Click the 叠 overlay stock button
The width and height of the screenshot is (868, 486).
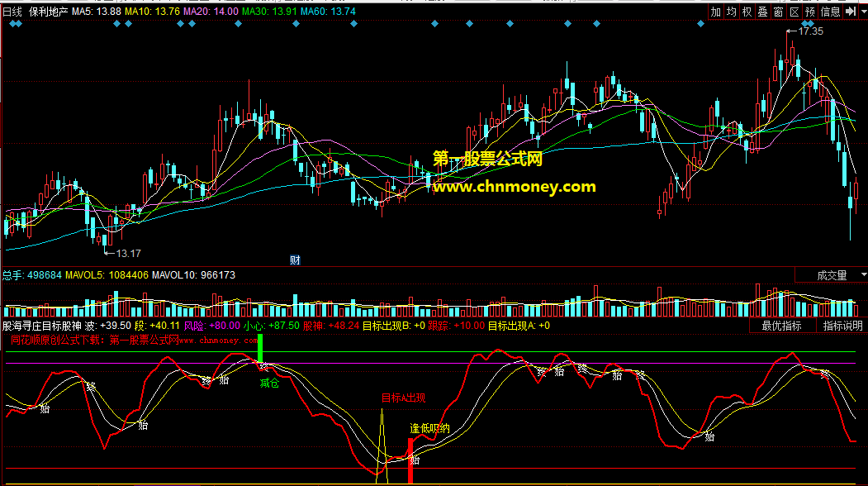763,12
